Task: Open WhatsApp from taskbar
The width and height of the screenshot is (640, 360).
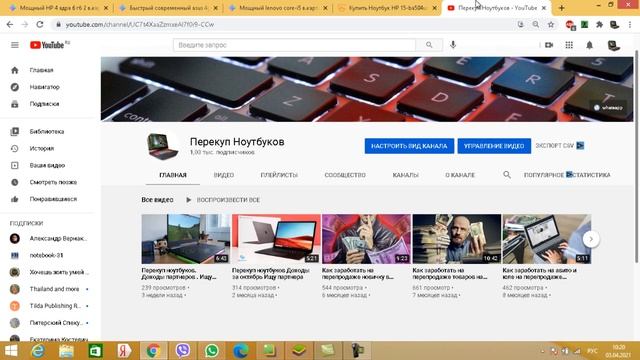Action: pyautogui.click(x=211, y=351)
